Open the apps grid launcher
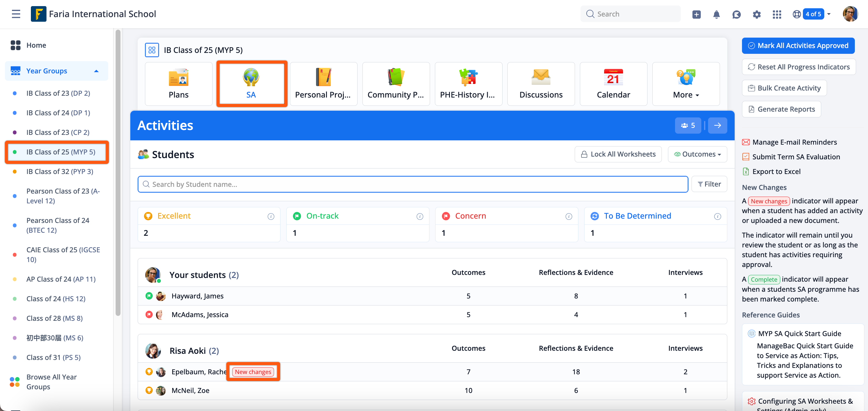Viewport: 868px width, 411px height. coord(777,14)
